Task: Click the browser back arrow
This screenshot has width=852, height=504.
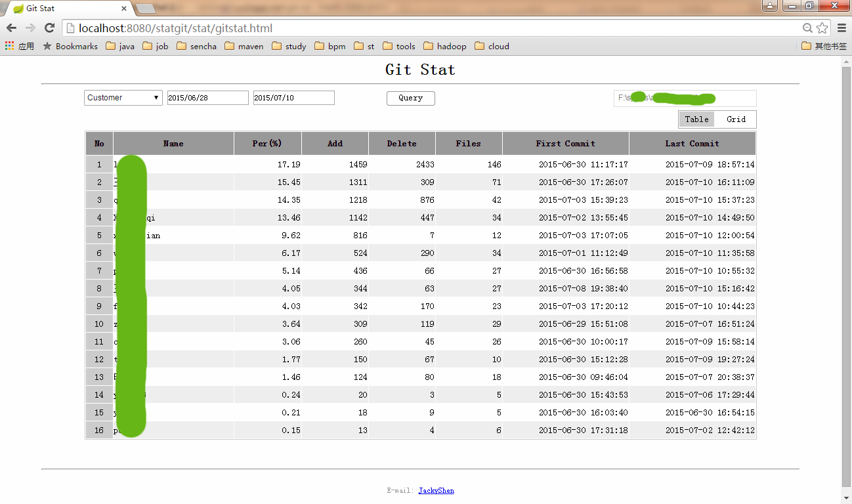Action: (x=11, y=28)
